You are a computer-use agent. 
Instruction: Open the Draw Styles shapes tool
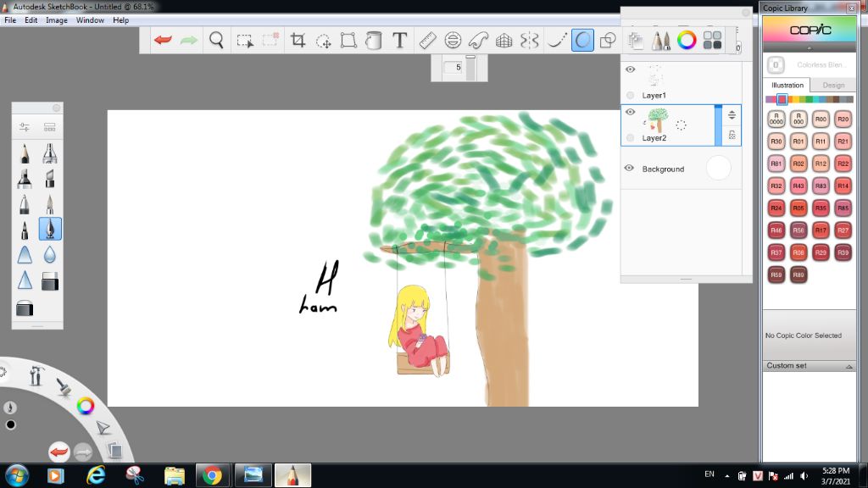[x=608, y=41]
